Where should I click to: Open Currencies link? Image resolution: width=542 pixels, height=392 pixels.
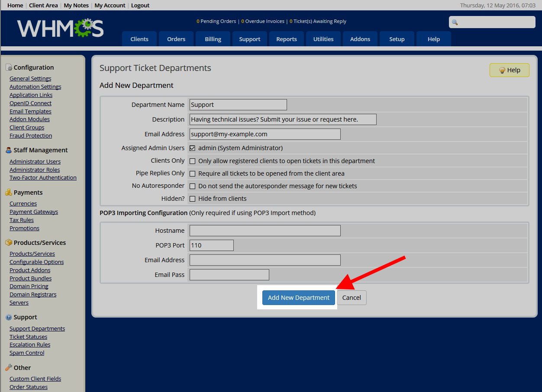pos(23,204)
